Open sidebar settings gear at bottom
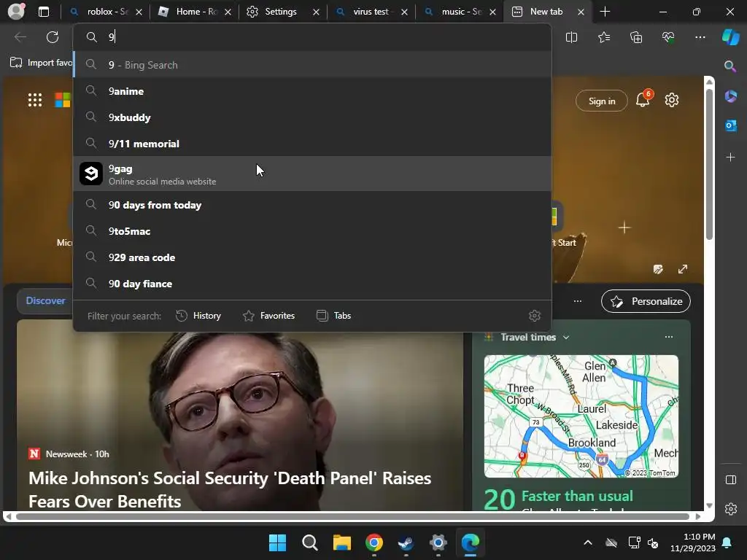 (x=731, y=509)
